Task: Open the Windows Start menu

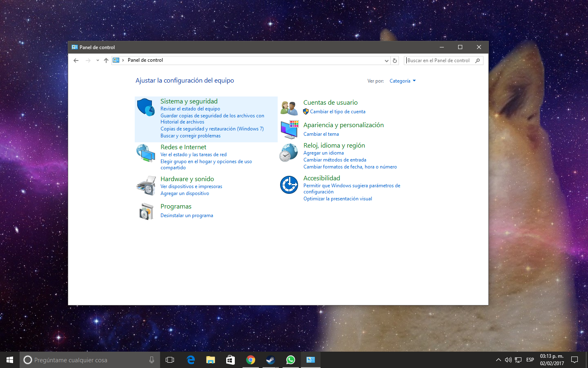Action: tap(10, 360)
